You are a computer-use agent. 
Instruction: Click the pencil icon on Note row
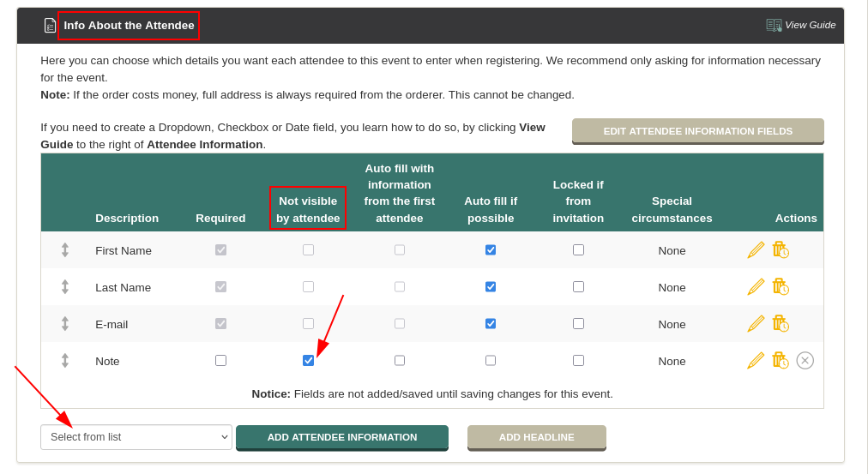click(x=756, y=361)
